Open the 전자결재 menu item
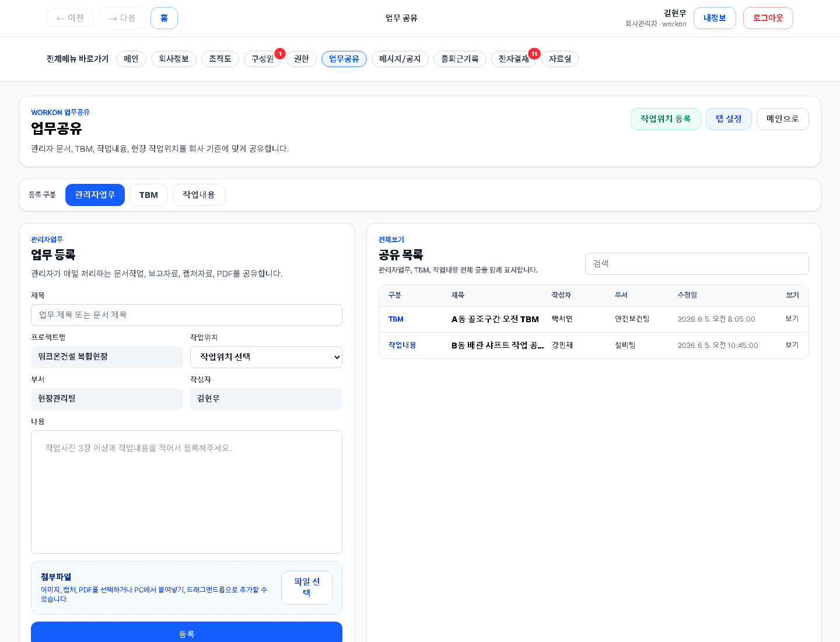 513,59
